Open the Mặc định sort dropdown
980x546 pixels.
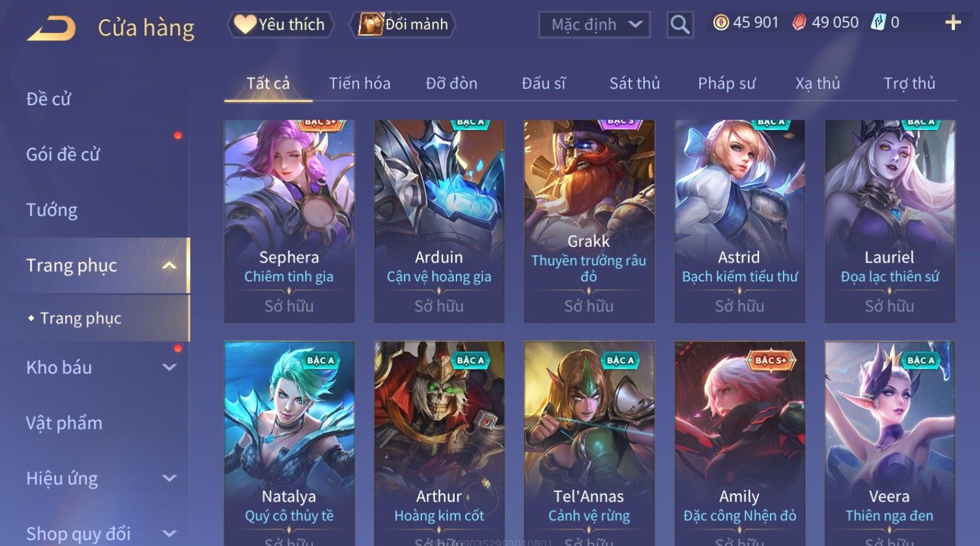(594, 25)
